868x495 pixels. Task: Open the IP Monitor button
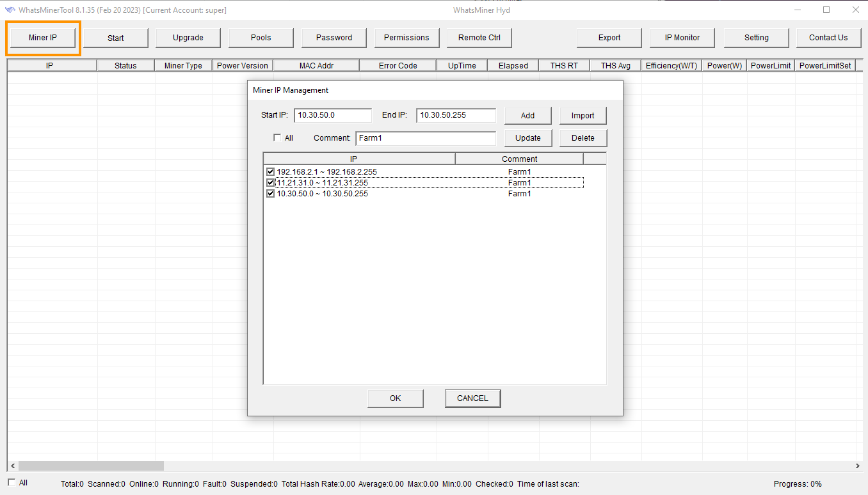682,38
